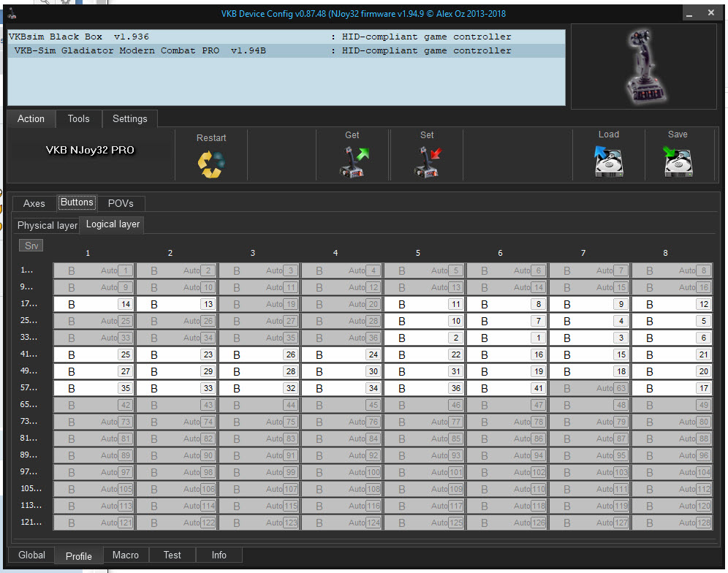
Task: Click the greyed Auto 63 button cell
Action: click(589, 389)
